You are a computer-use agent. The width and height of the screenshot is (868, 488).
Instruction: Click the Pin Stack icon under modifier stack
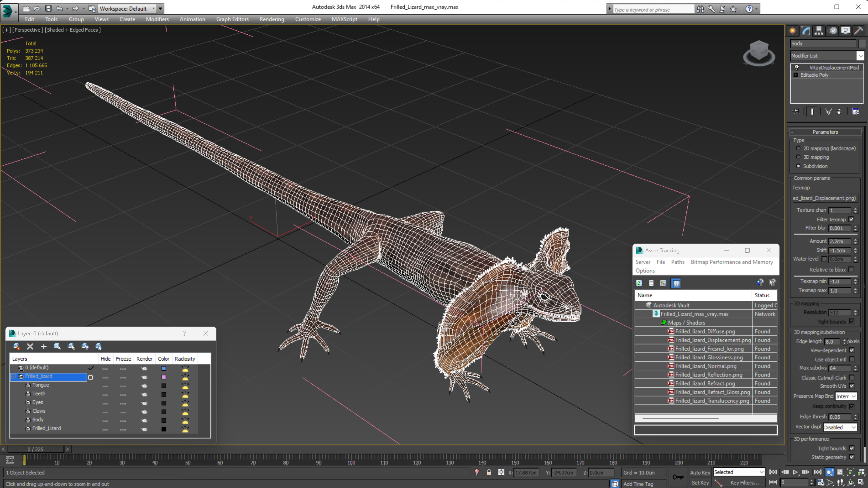(796, 111)
